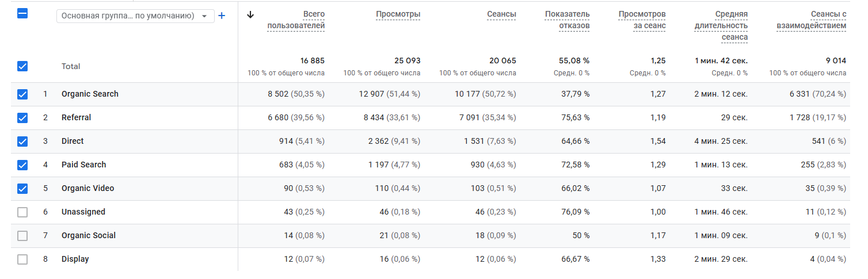
Task: Click Display engaged sessions 4 cell
Action: (x=828, y=259)
